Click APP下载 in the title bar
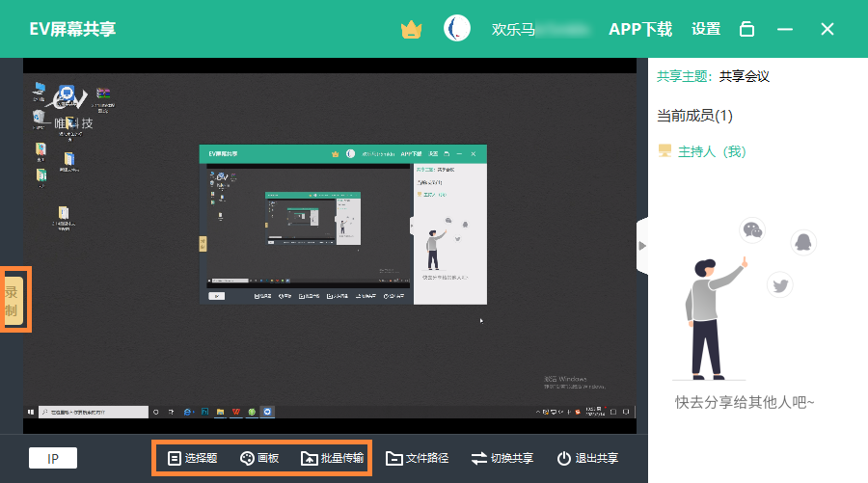The width and height of the screenshot is (868, 483). tap(640, 29)
